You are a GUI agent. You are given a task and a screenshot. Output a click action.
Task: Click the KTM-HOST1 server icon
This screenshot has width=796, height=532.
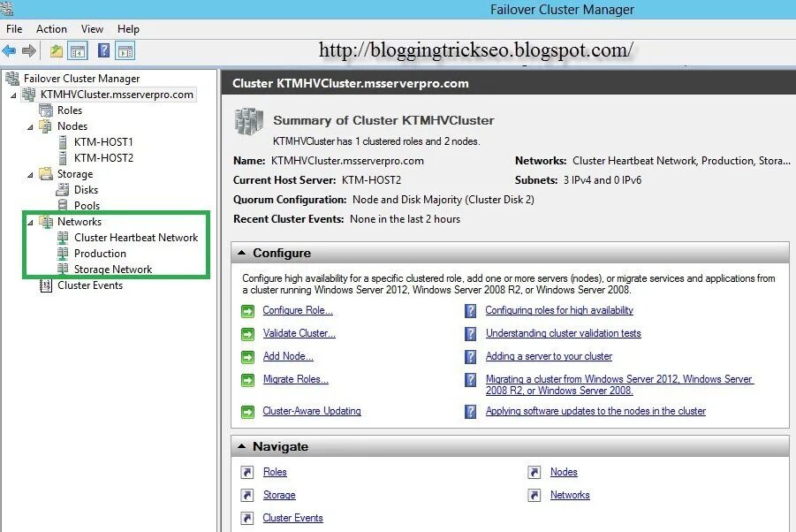[63, 142]
